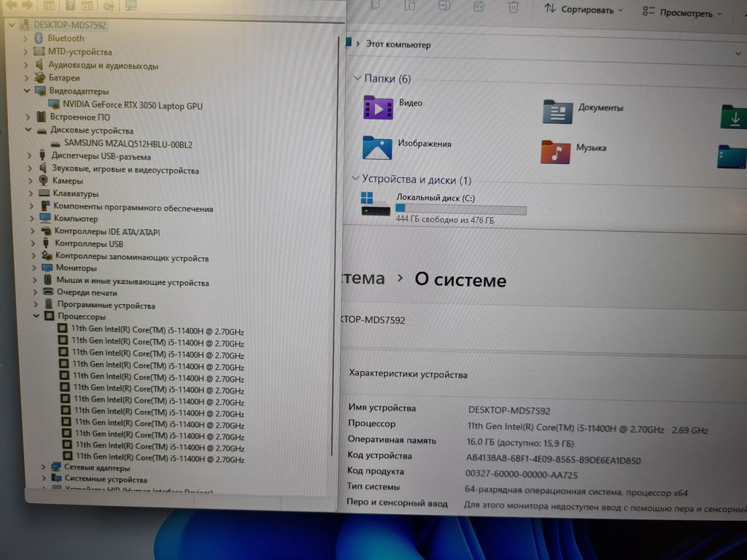Image resolution: width=747 pixels, height=560 pixels.
Task: Open the Видео folder icon in Explorer
Action: click(x=379, y=108)
